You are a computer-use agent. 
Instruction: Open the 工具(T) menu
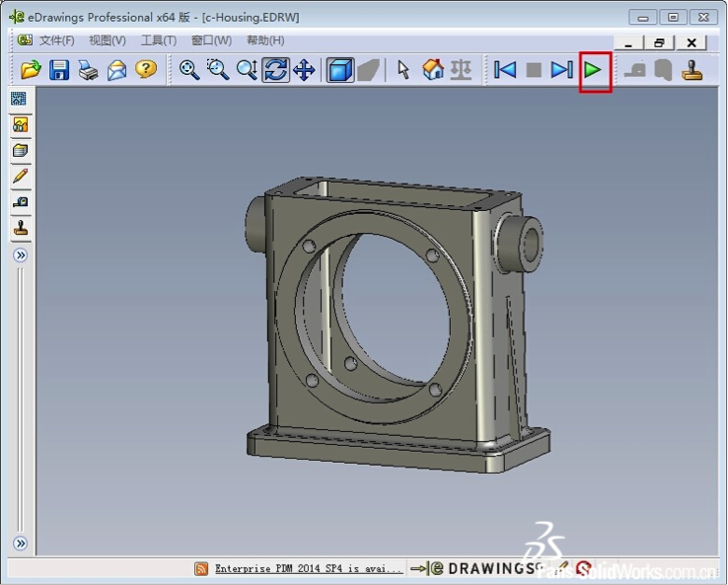point(158,40)
